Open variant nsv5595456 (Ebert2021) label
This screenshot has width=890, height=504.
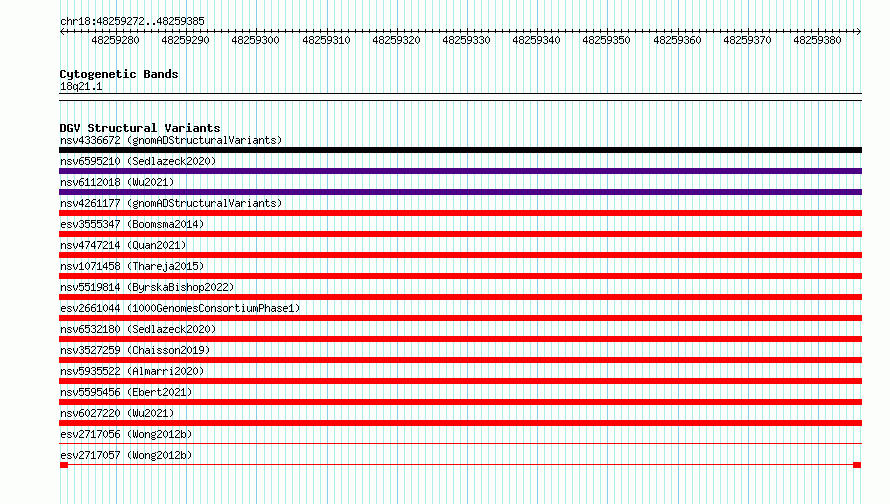point(126,392)
